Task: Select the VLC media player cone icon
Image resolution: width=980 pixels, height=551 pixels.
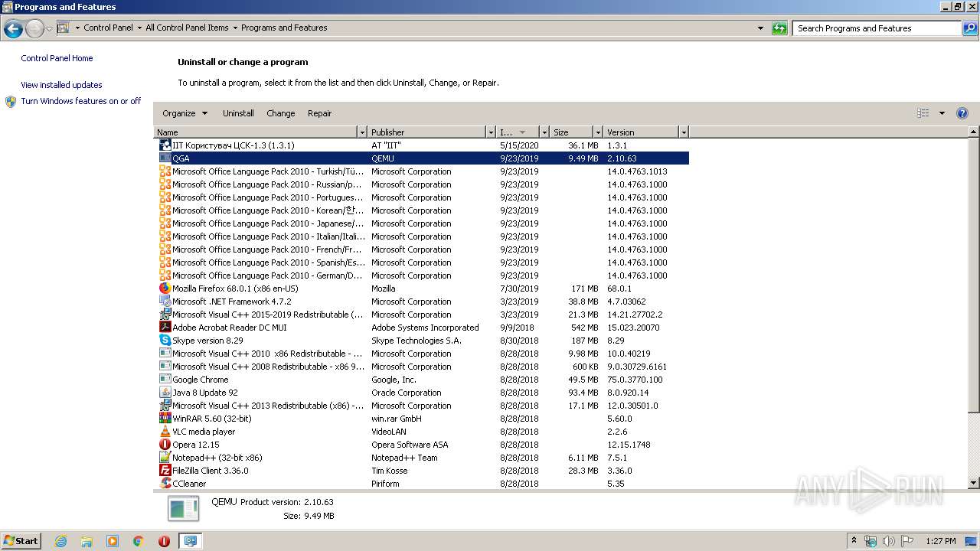Action: pyautogui.click(x=165, y=432)
